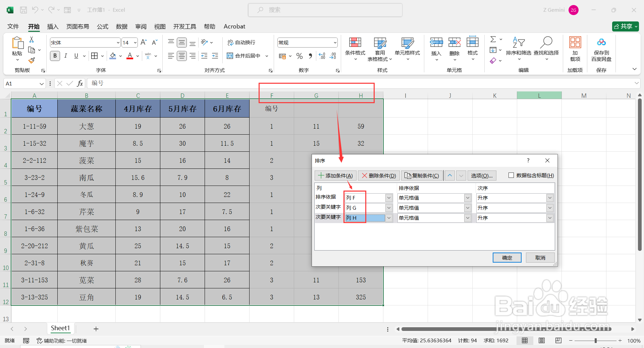Toggle center horizontal alignment

[182, 56]
